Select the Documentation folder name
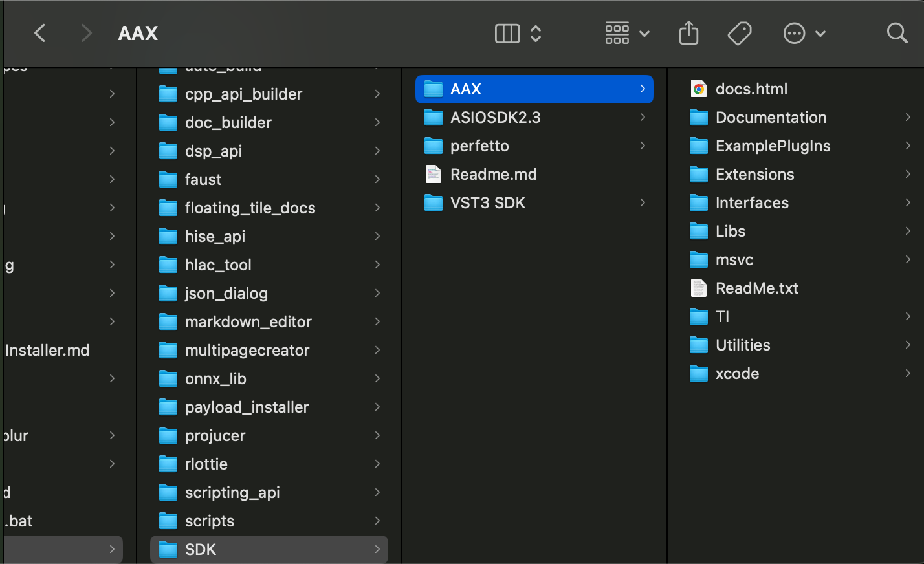Image resolution: width=924 pixels, height=564 pixels. [x=771, y=118]
